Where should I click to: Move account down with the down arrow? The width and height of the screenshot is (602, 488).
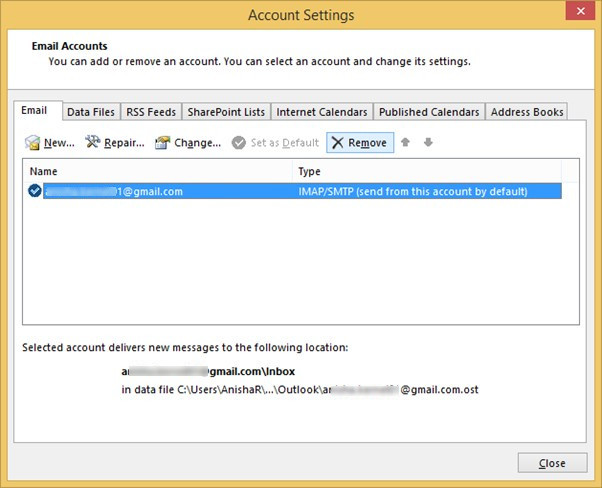click(x=428, y=143)
